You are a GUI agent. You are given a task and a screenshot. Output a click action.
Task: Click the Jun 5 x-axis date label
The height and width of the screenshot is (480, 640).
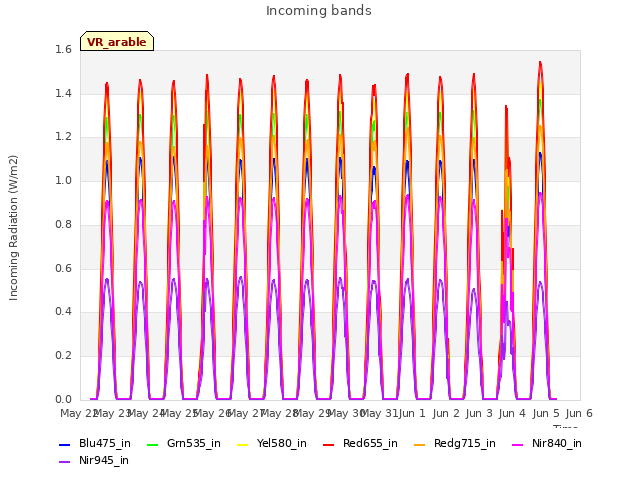(546, 413)
